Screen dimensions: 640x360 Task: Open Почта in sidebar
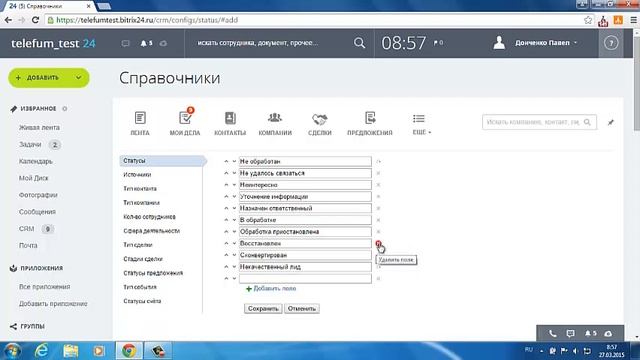28,245
